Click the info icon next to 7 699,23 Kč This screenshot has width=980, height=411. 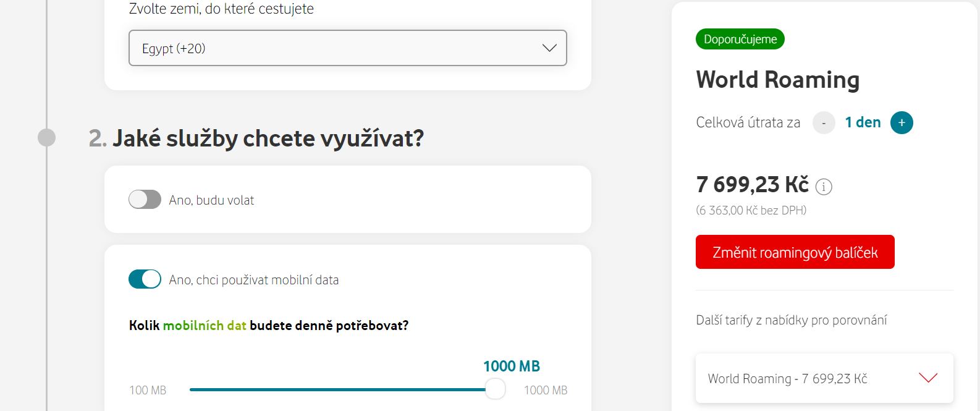tap(824, 187)
